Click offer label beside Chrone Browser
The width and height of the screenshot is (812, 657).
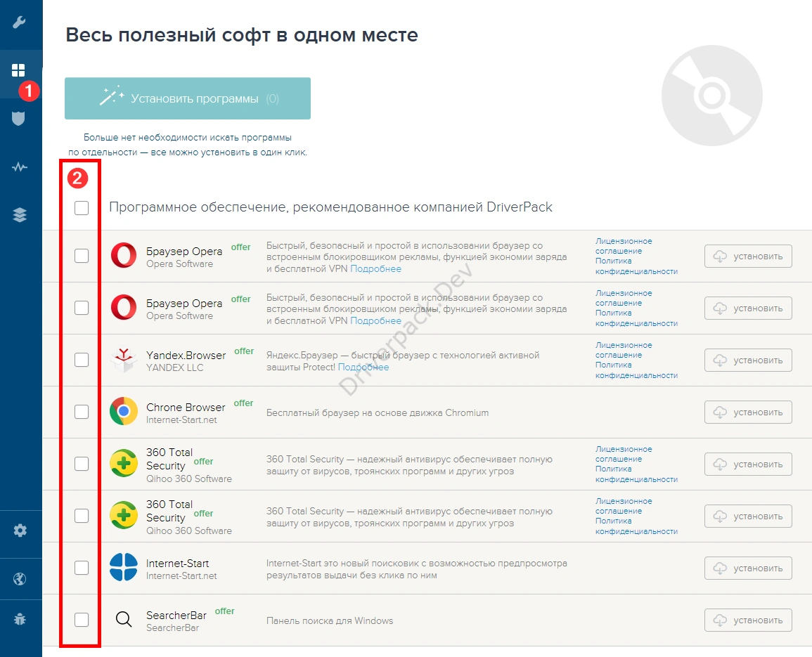click(x=243, y=403)
